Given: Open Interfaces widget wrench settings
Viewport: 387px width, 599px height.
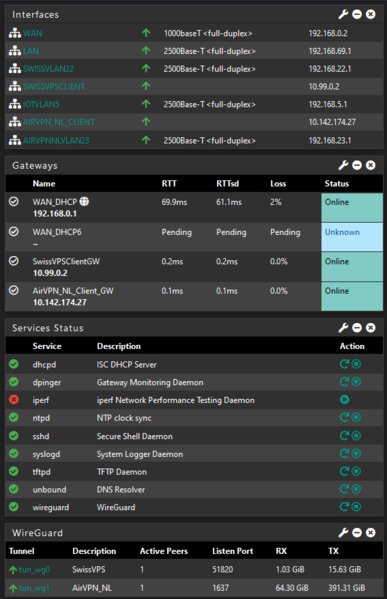Looking at the screenshot, I should [x=343, y=15].
